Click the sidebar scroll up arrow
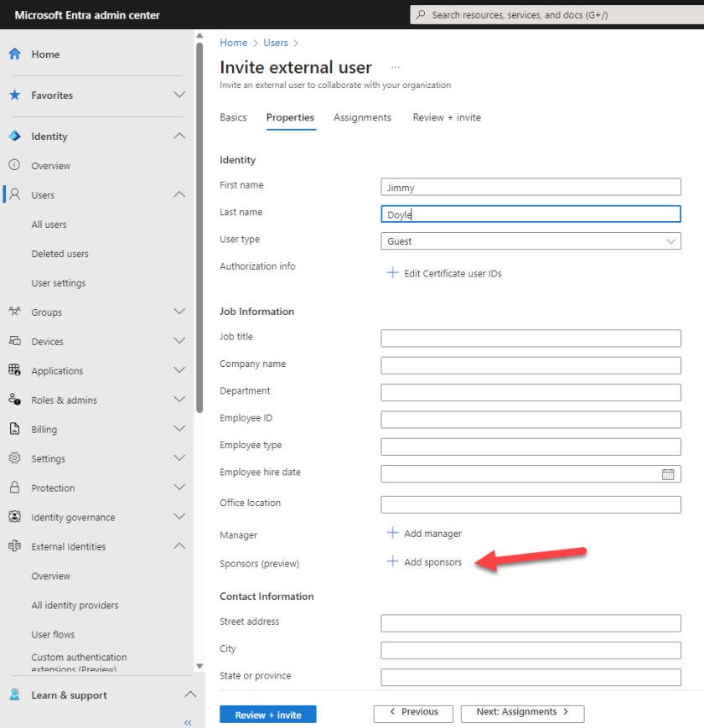This screenshot has width=704, height=728. (199, 36)
